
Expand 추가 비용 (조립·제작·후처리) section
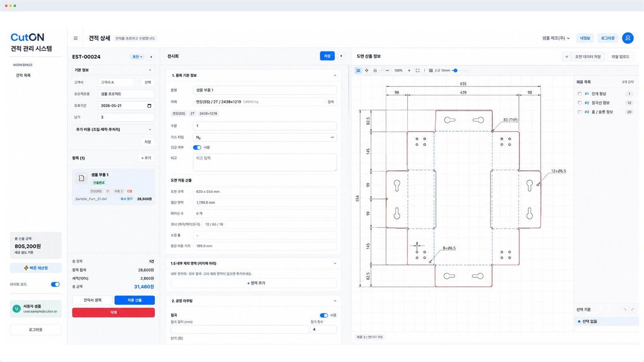pos(114,130)
